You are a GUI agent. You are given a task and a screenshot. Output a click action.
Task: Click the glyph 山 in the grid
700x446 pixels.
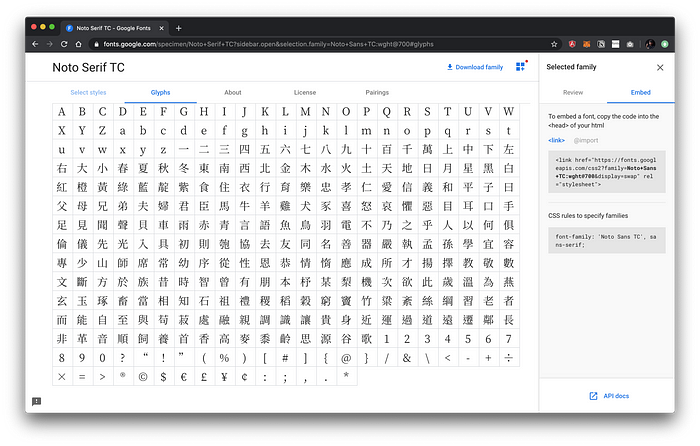click(103, 263)
